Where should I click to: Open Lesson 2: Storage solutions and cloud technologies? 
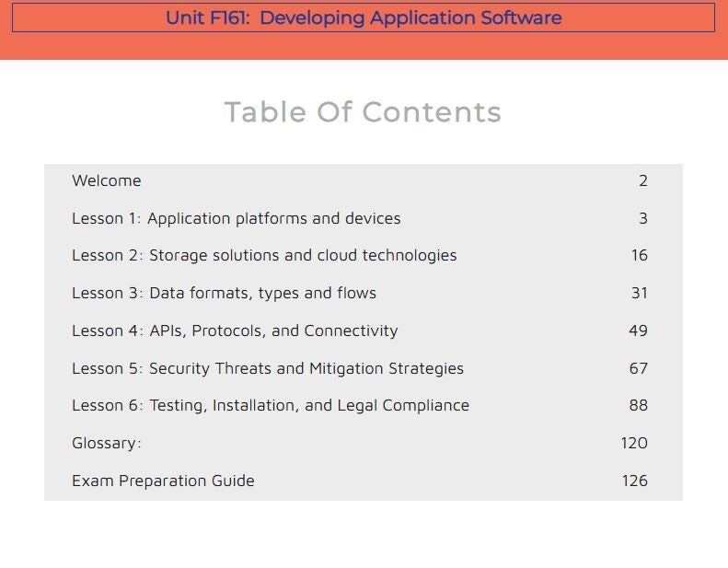tap(264, 255)
